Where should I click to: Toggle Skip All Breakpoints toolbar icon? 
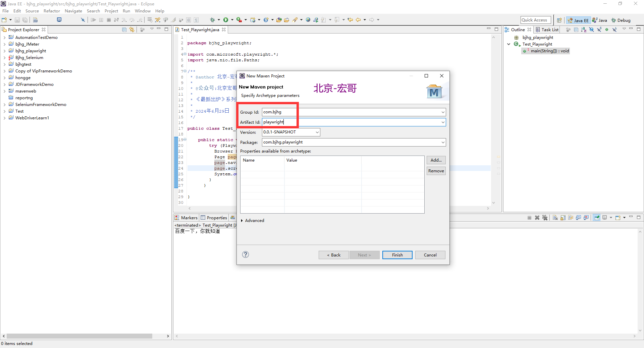83,20
